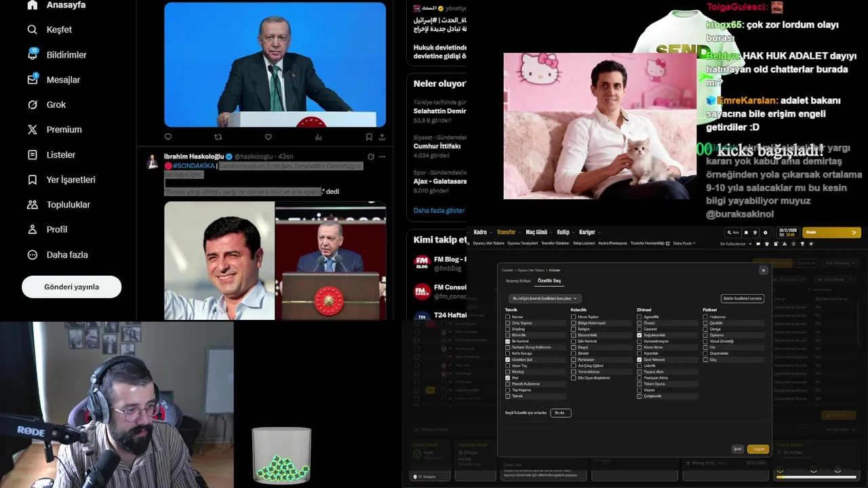
Task: Open Keşfet search icon in X sidebar
Action: [x=32, y=30]
